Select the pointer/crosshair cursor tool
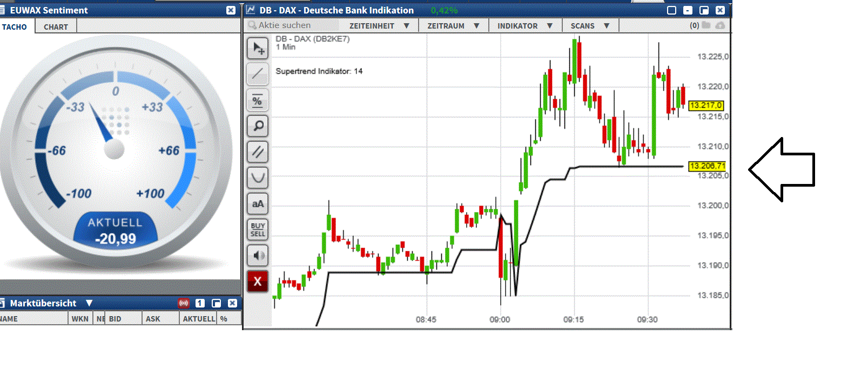The image size is (868, 369). (x=258, y=49)
